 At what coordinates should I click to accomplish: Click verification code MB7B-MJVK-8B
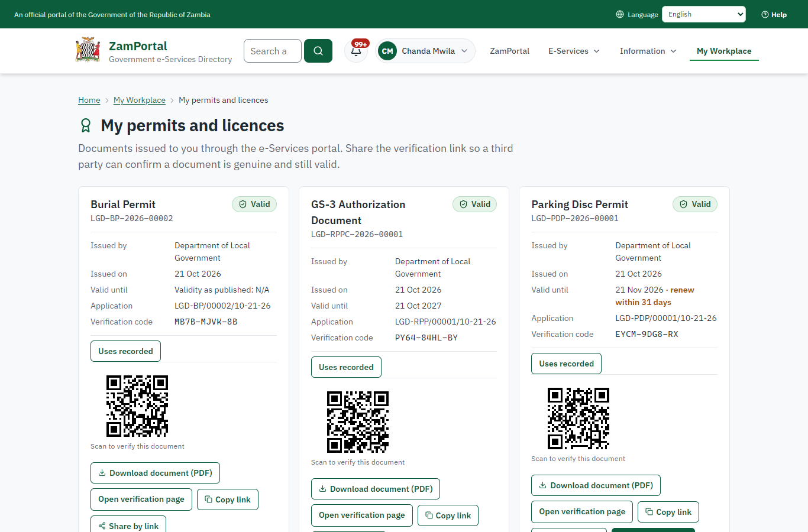coord(206,322)
